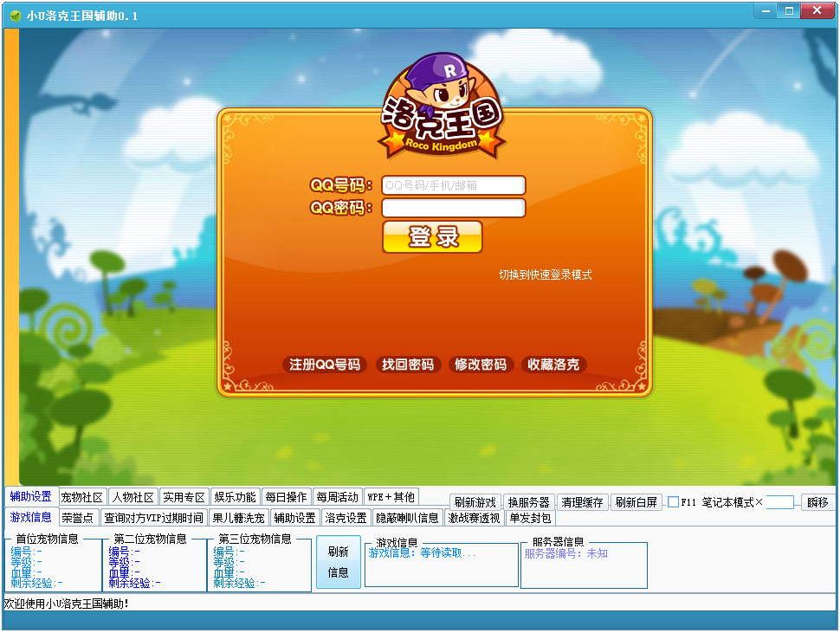
Task: Click the QQ号码 account input field
Action: (453, 185)
